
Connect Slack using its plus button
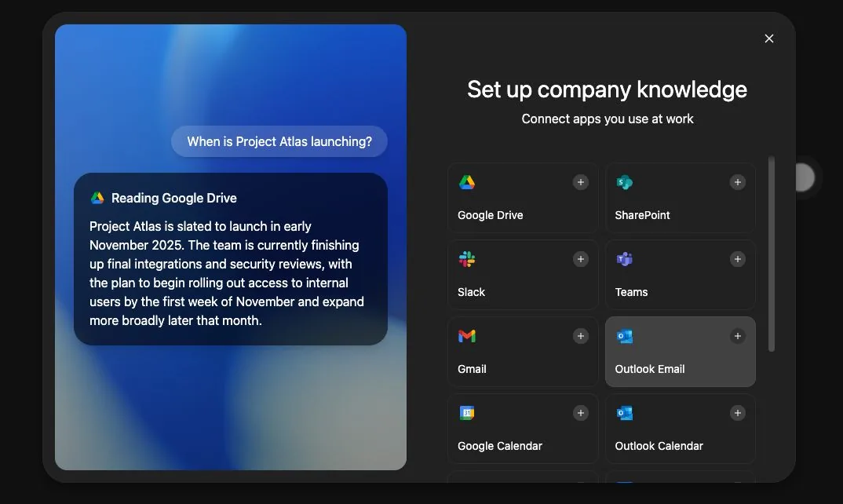pyautogui.click(x=580, y=259)
